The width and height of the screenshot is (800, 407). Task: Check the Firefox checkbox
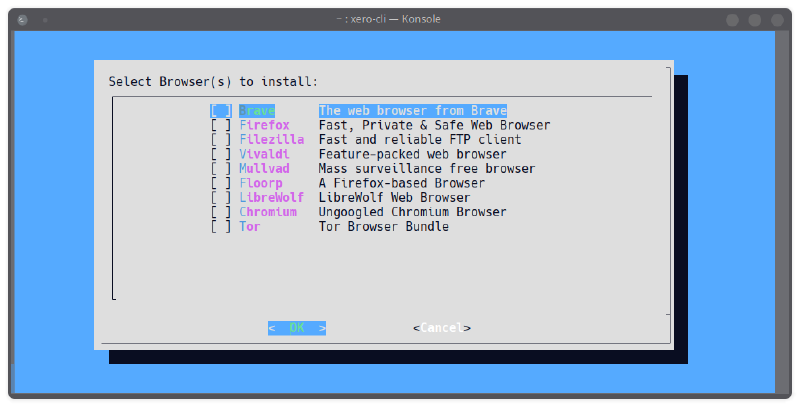(x=221, y=125)
